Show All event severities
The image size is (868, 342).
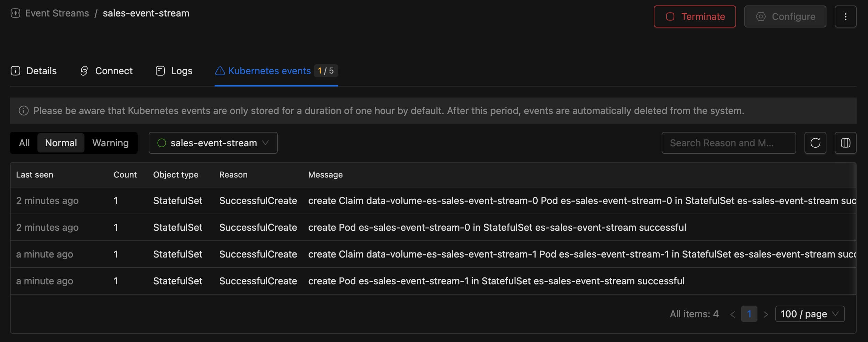pos(24,143)
